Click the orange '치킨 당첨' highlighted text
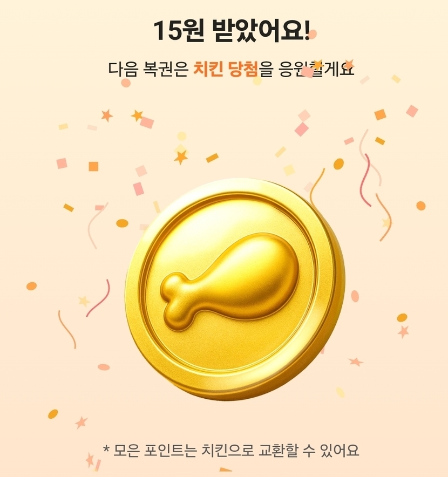This screenshot has height=477, width=448. point(226,69)
